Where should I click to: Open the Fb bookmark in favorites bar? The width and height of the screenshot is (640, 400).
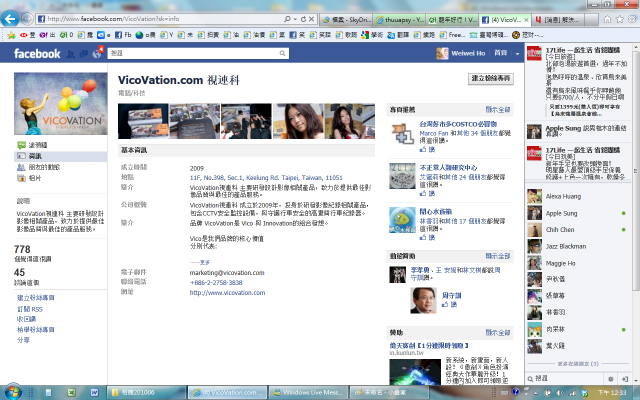pyautogui.click(x=123, y=36)
